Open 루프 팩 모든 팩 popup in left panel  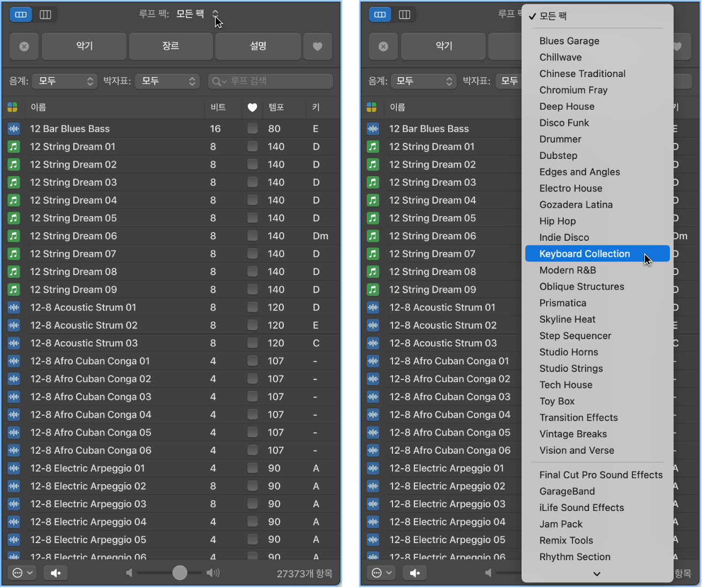(197, 14)
